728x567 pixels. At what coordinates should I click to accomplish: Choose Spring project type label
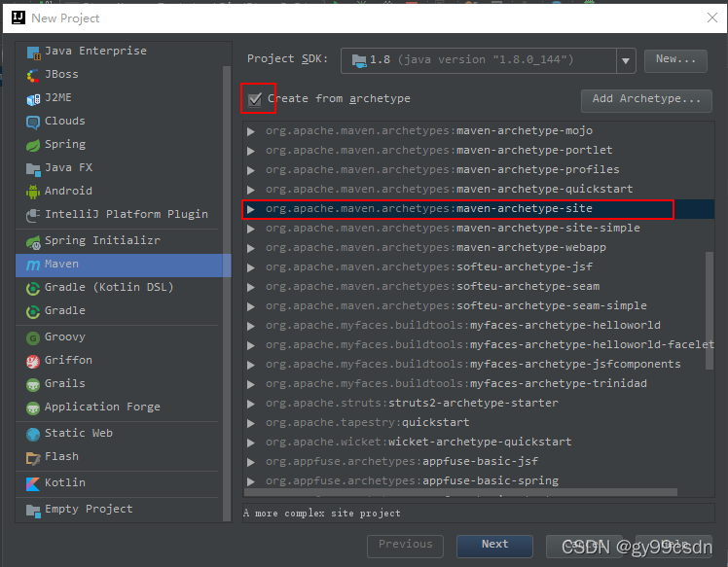(x=65, y=144)
